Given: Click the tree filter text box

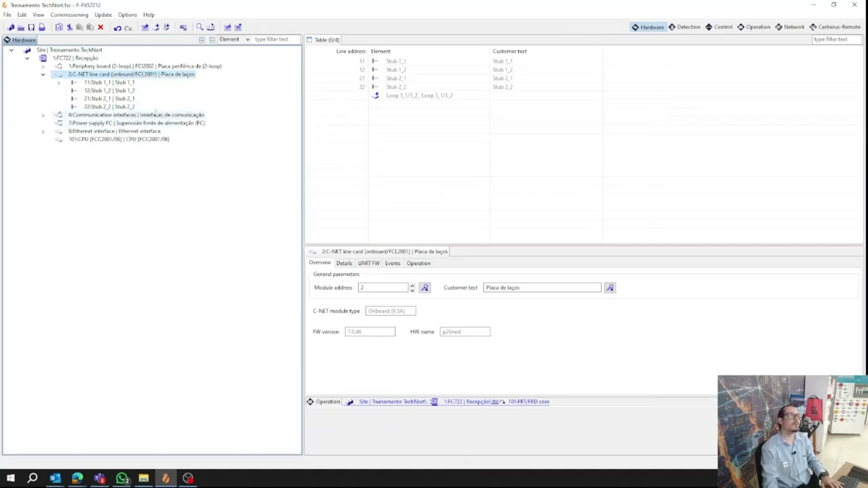Looking at the screenshot, I should tap(276, 39).
